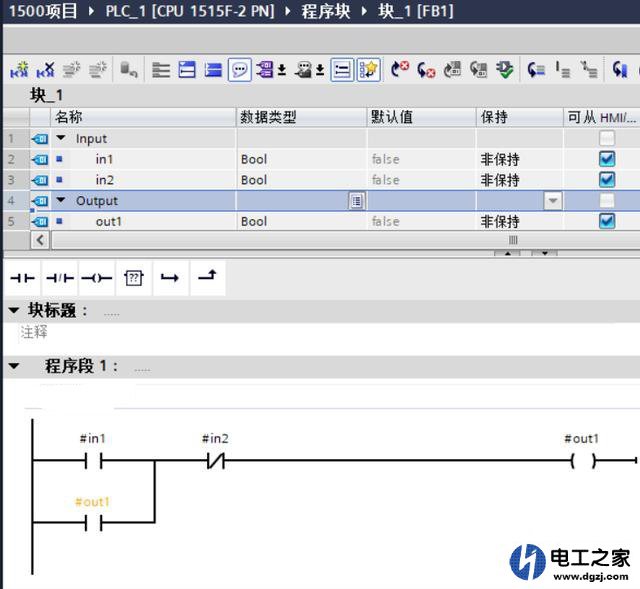Viewport: 640px width, 589px height.
Task: Select the #out1 output coil
Action: 583,460
